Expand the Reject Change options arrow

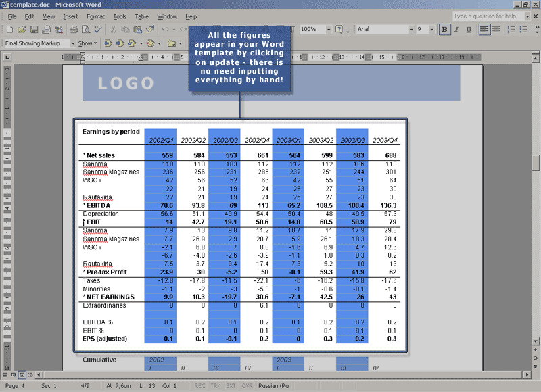click(159, 43)
